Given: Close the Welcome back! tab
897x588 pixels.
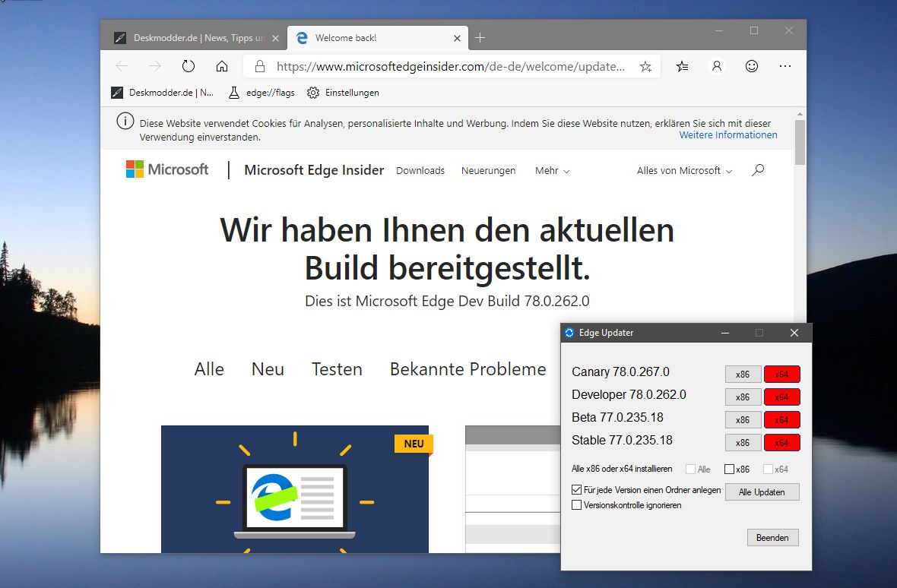Looking at the screenshot, I should pos(457,38).
